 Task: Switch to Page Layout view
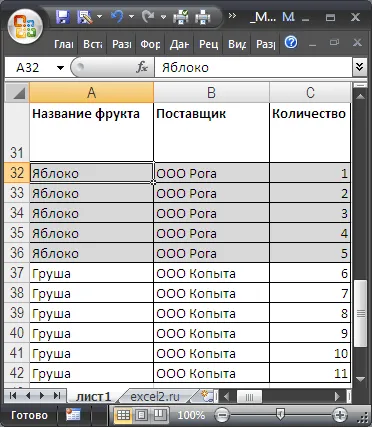click(x=142, y=415)
